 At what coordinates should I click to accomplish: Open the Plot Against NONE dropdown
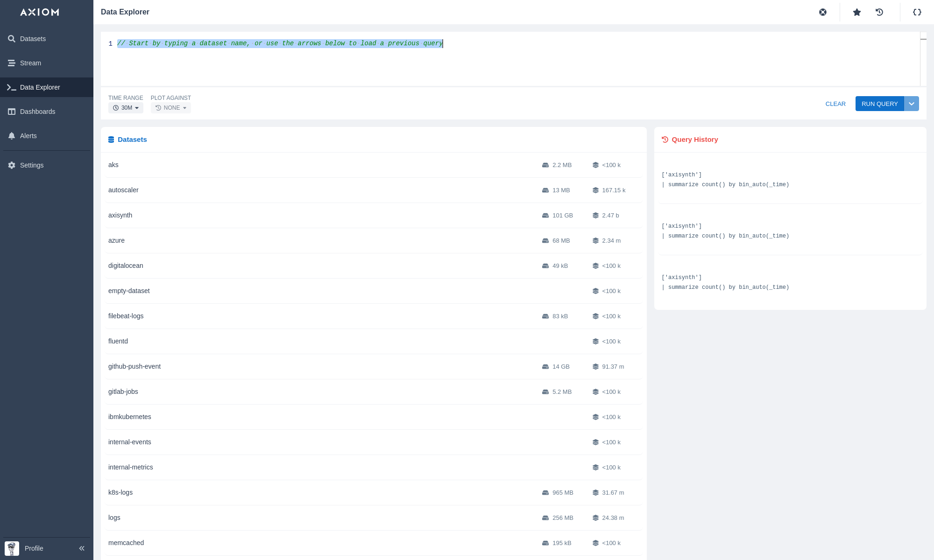pos(171,108)
